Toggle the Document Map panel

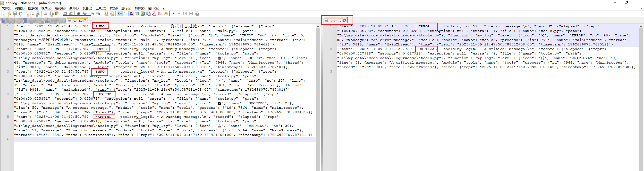tap(143, 14)
